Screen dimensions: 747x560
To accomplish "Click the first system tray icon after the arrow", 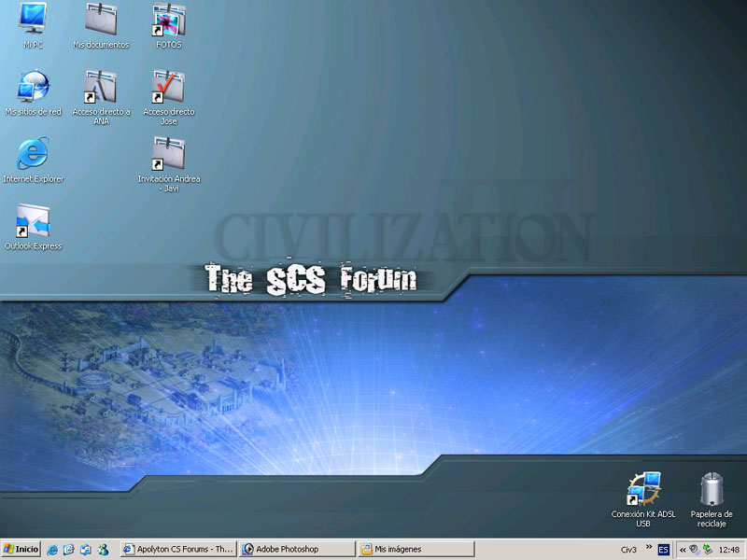I will (694, 550).
